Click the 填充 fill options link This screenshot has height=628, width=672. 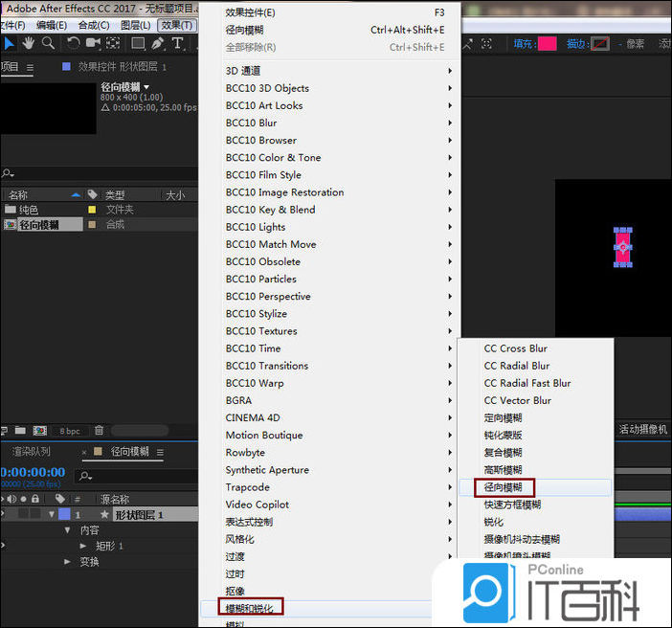(x=524, y=44)
